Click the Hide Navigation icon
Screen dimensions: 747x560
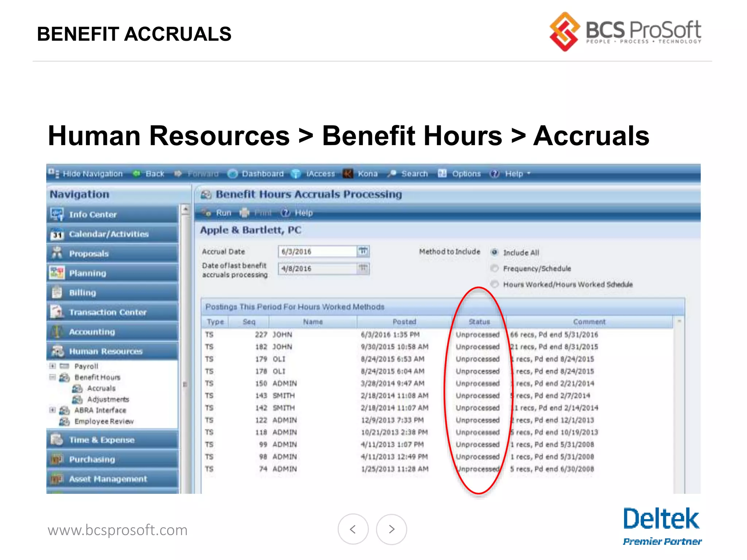54,174
